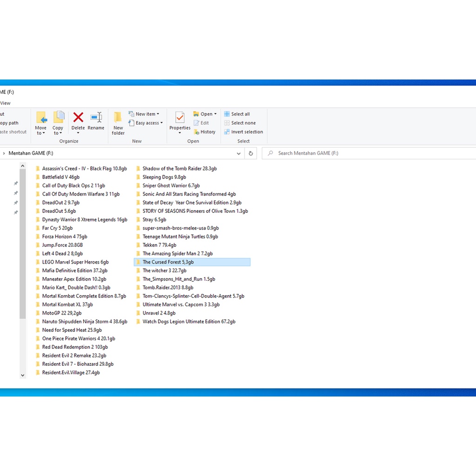Click the Move to icon
This screenshot has width=476, height=476.
point(41,118)
